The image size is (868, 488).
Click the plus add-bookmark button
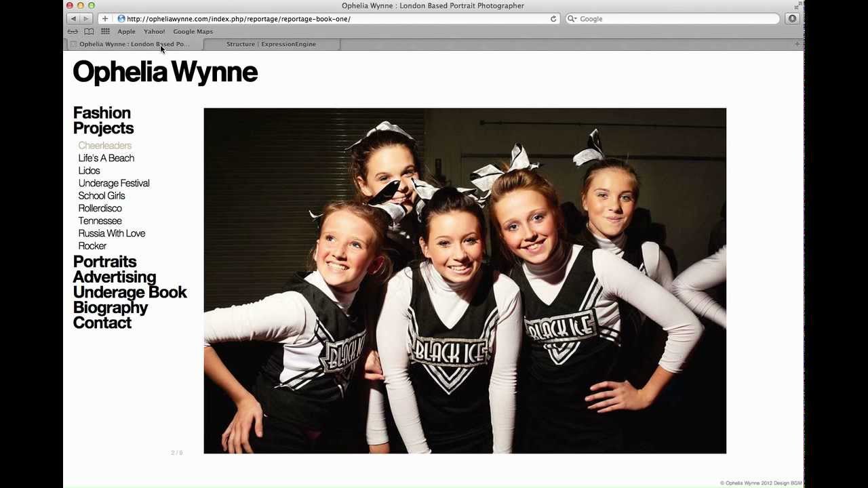104,19
